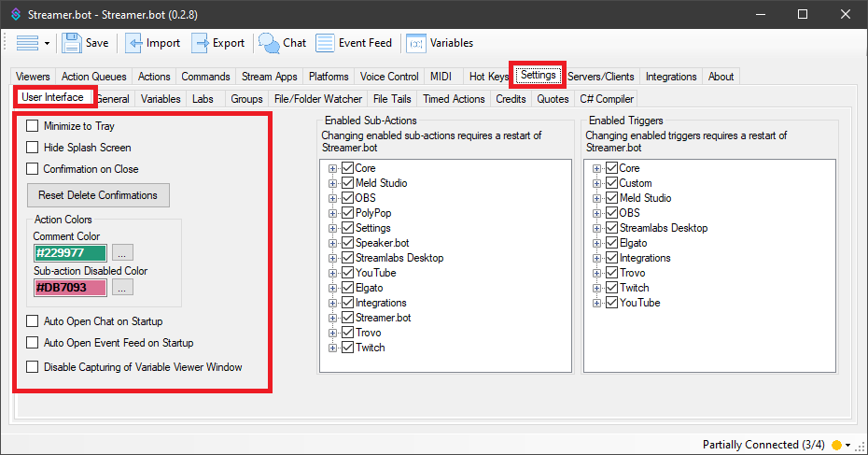The image size is (868, 455).
Task: Toggle Minimize to Tray checkbox
Action: (x=32, y=126)
